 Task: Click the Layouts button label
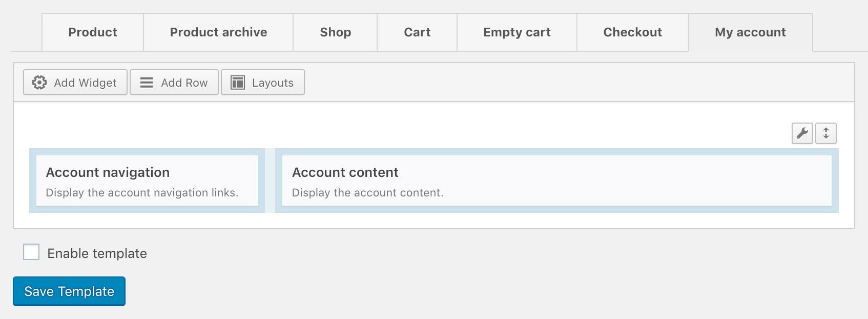273,83
